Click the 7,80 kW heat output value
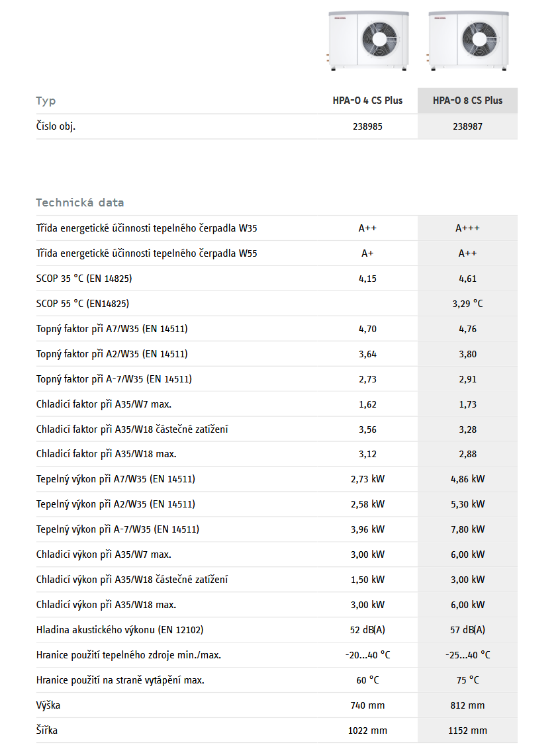560x751 pixels. (467, 529)
